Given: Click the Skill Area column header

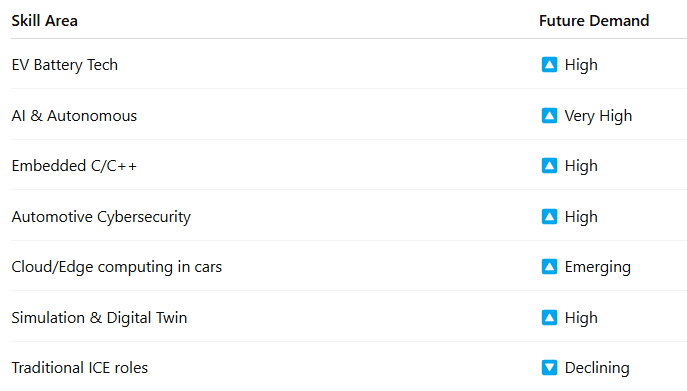Looking at the screenshot, I should (44, 21).
